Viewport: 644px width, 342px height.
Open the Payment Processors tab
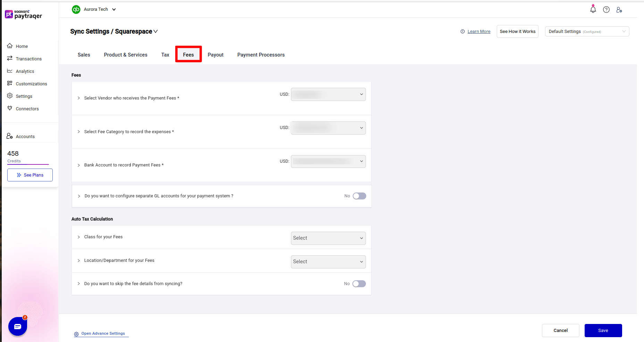[261, 54]
